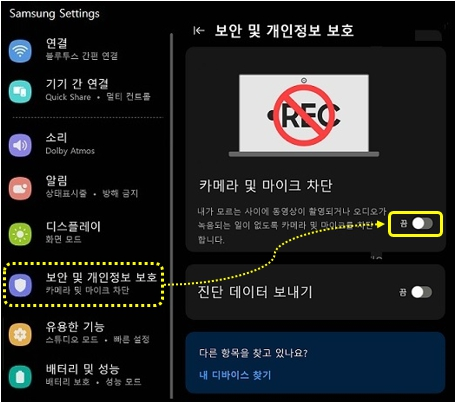Enable the 카메라 및 마이크 차단 toggle

pyautogui.click(x=422, y=223)
